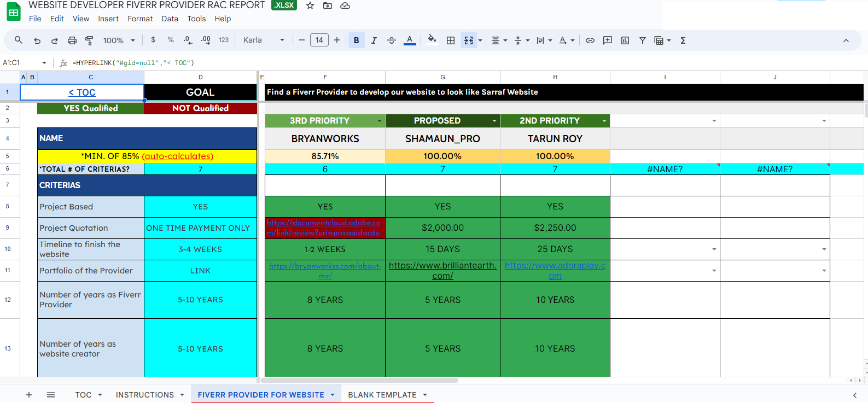
Task: Open text wrapping dropdown
Action: tap(544, 40)
